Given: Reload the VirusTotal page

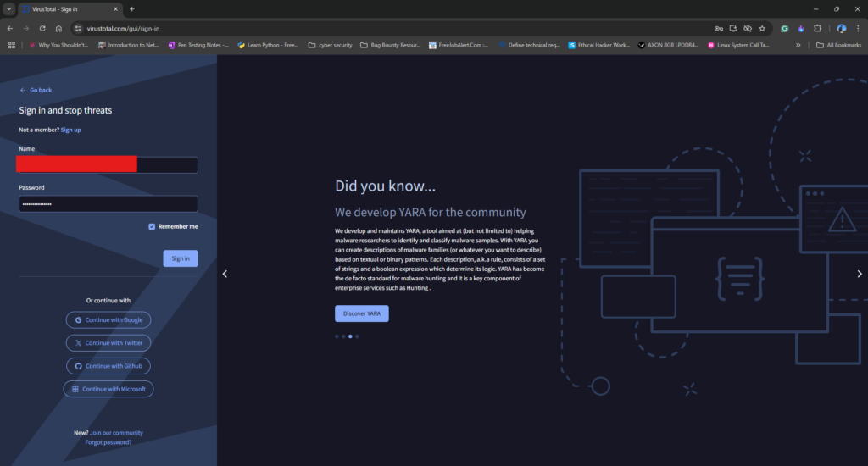Looking at the screenshot, I should (42, 28).
